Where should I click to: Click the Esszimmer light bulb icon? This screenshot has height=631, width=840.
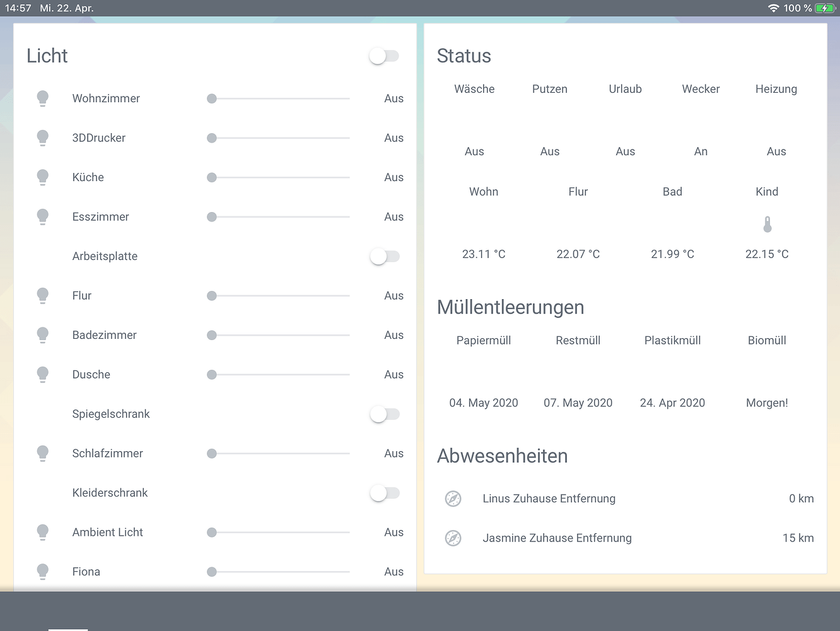pyautogui.click(x=43, y=216)
